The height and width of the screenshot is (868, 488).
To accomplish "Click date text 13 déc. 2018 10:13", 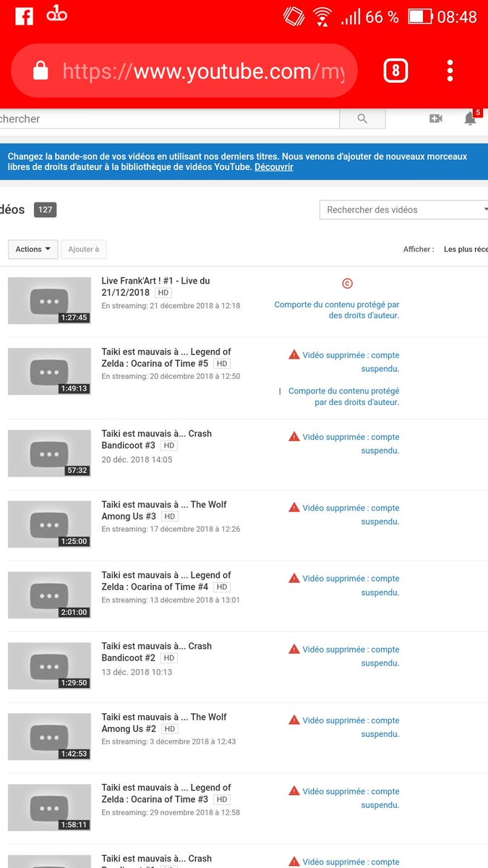I will (137, 672).
